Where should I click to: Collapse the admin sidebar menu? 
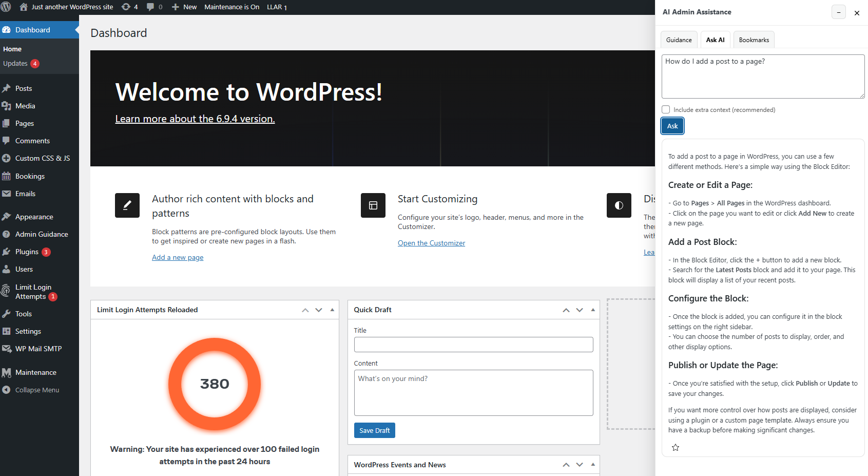coord(31,390)
